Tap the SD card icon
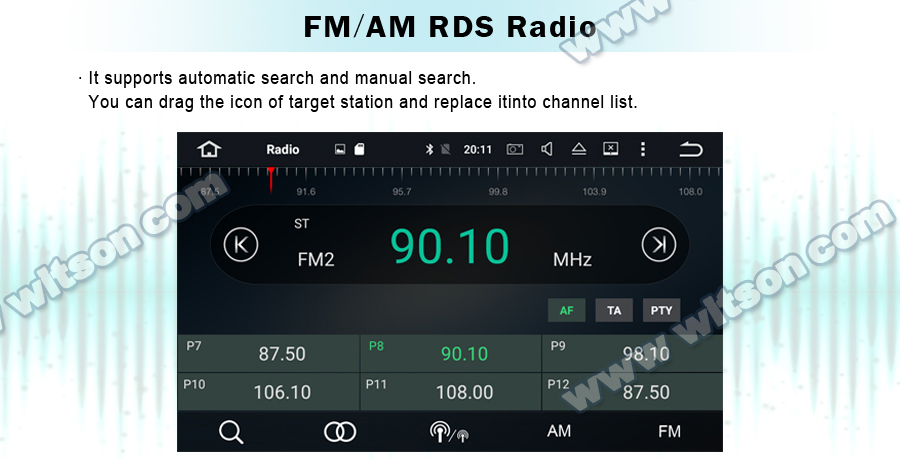This screenshot has width=900, height=459. (359, 149)
